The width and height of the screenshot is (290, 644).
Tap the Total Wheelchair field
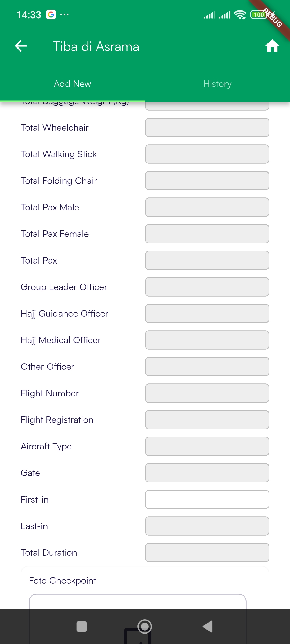coord(207,127)
